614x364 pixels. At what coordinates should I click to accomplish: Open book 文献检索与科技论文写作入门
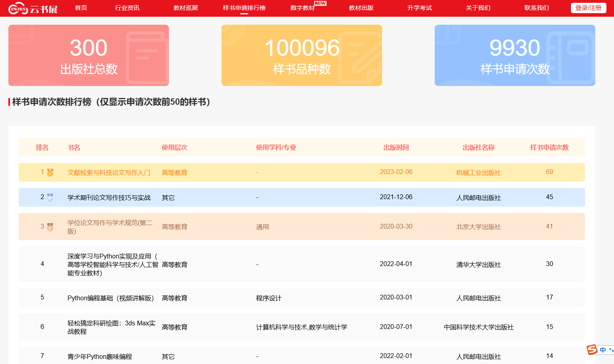pyautogui.click(x=109, y=172)
